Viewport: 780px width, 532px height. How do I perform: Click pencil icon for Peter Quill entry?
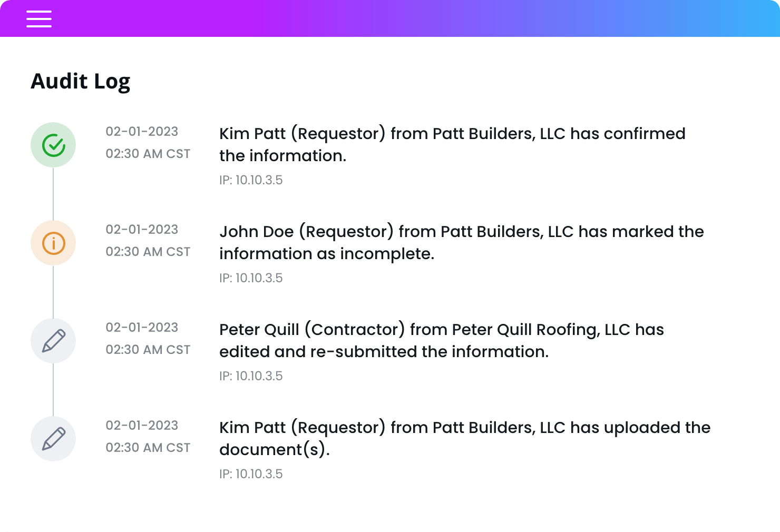pyautogui.click(x=53, y=341)
